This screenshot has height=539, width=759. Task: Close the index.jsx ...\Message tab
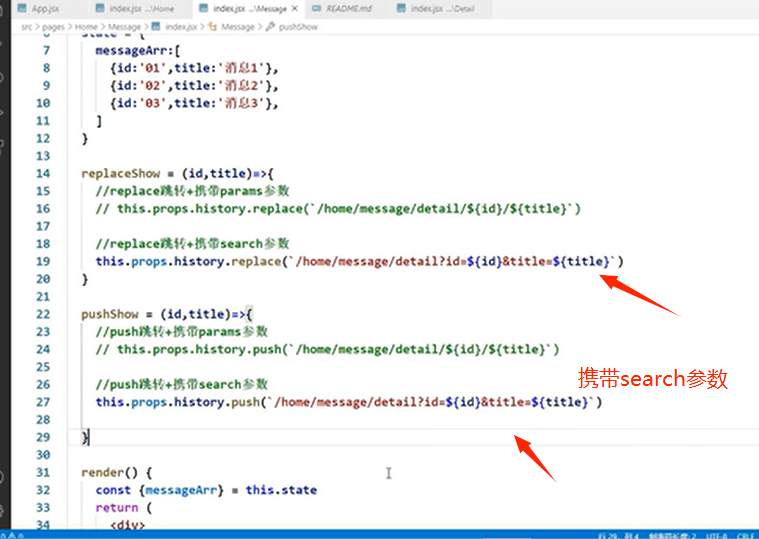click(294, 8)
